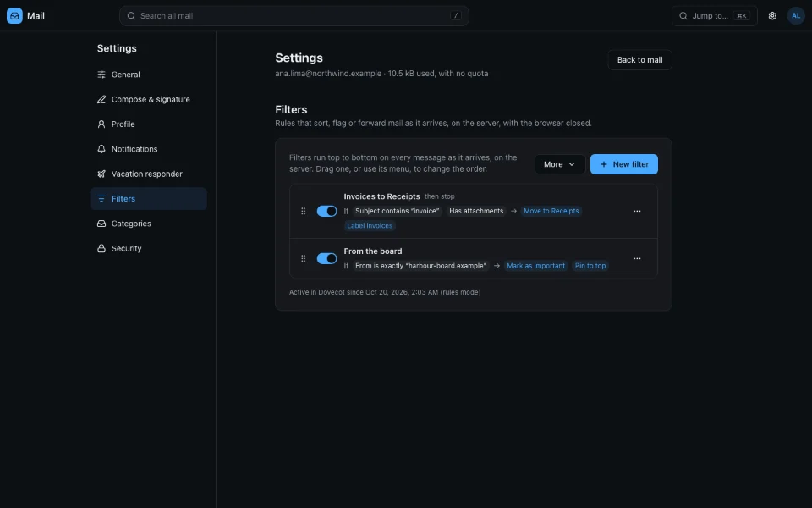
Task: Click the Subject contains "invoice" chip
Action: tap(398, 211)
